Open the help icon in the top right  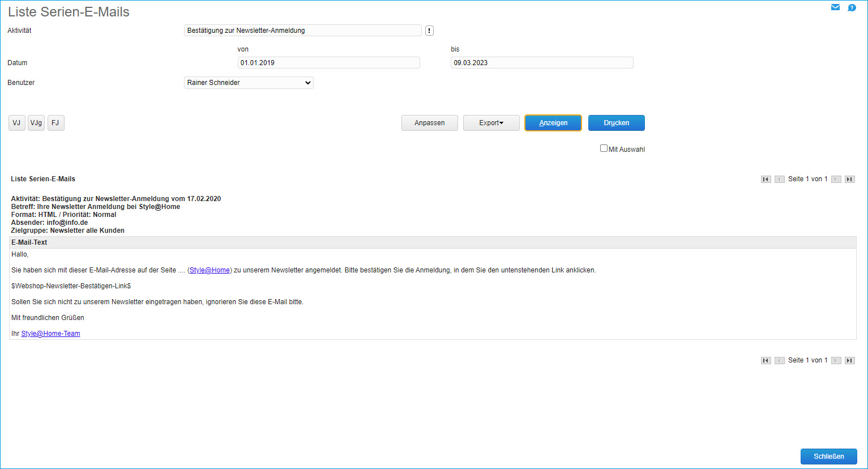852,7
